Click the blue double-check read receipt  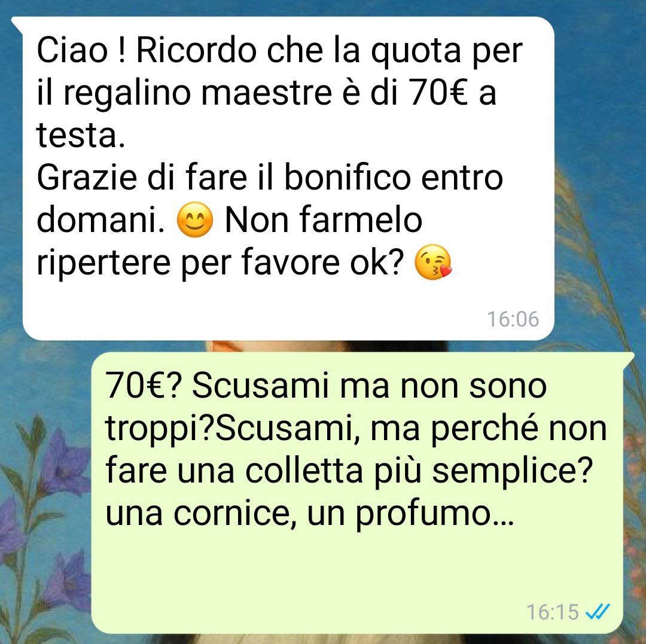(x=598, y=612)
